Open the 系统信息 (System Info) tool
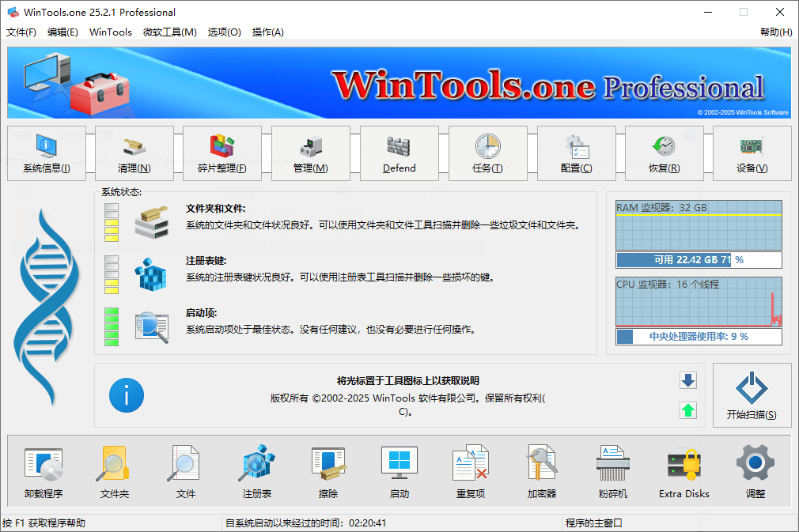The image size is (799, 532). pyautogui.click(x=47, y=153)
